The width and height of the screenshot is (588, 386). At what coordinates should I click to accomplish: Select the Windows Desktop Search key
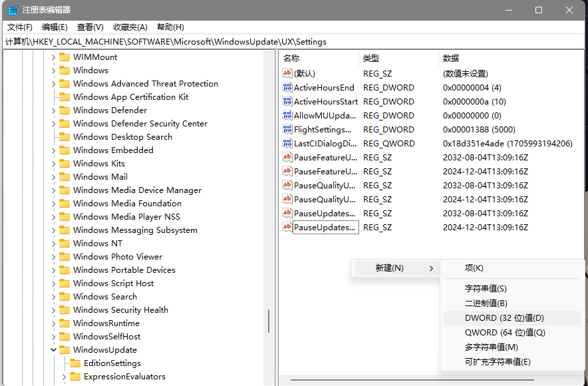tap(122, 137)
